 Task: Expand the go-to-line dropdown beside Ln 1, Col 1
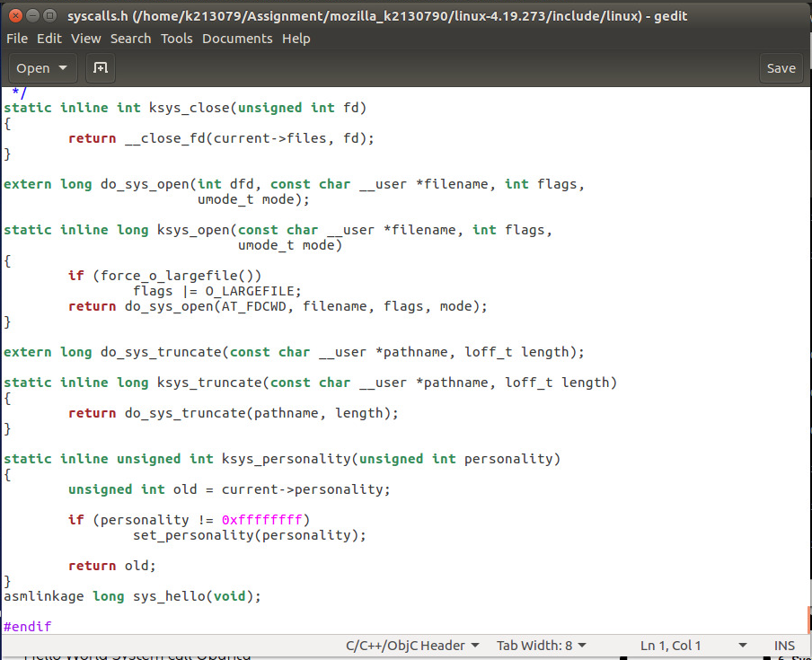(743, 645)
